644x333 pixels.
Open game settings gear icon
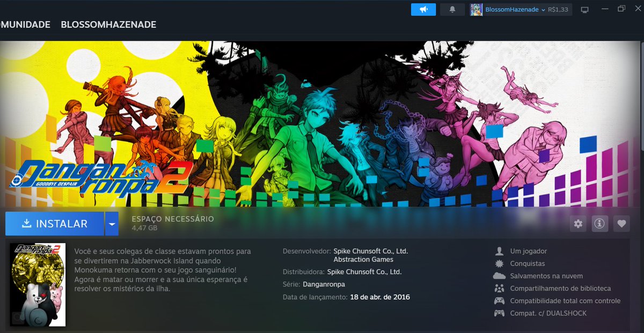(578, 224)
